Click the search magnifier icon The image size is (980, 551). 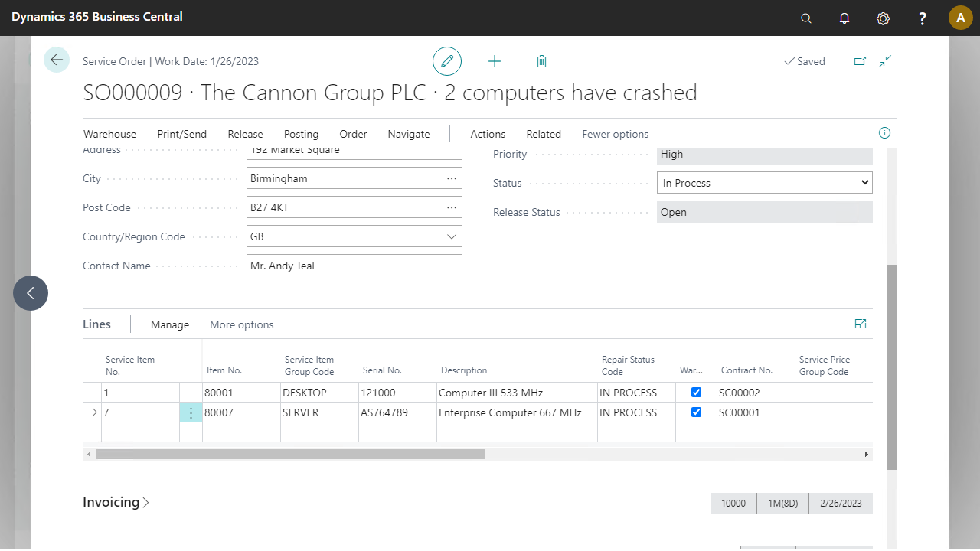tap(806, 18)
